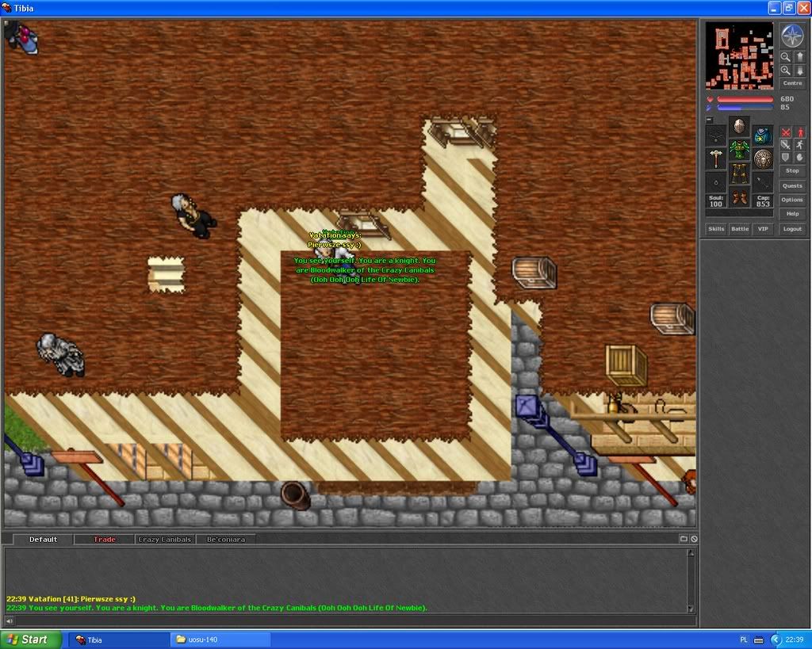The width and height of the screenshot is (812, 649).
Task: Switch to the Trade chat tab
Action: point(105,540)
